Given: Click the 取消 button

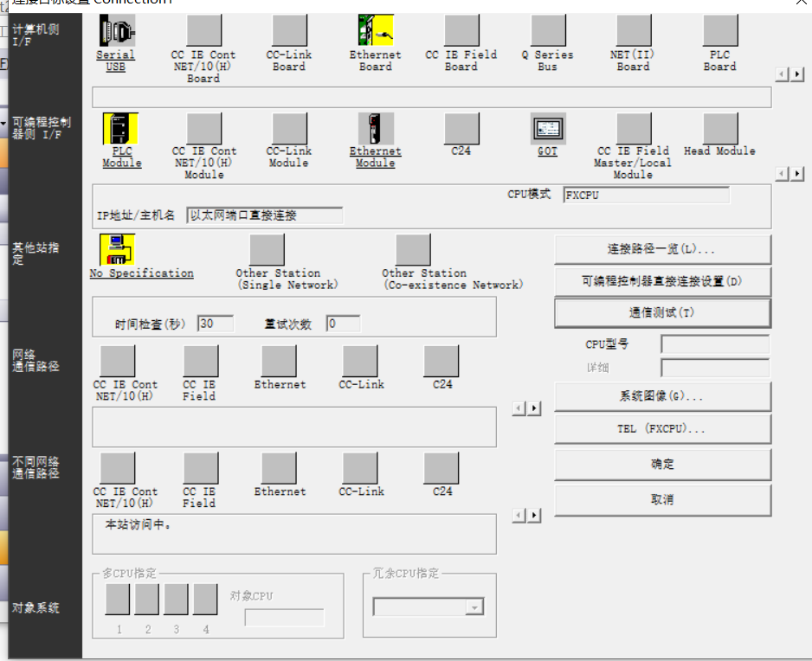Looking at the screenshot, I should 662,500.
